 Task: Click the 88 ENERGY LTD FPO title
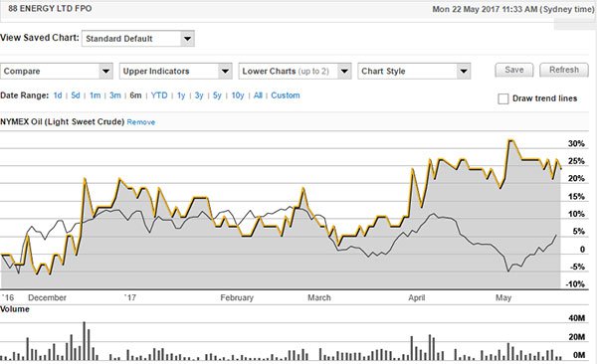(x=50, y=8)
